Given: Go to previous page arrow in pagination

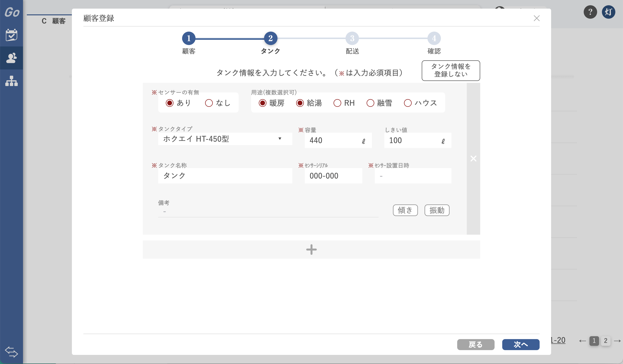Looking at the screenshot, I should [582, 341].
